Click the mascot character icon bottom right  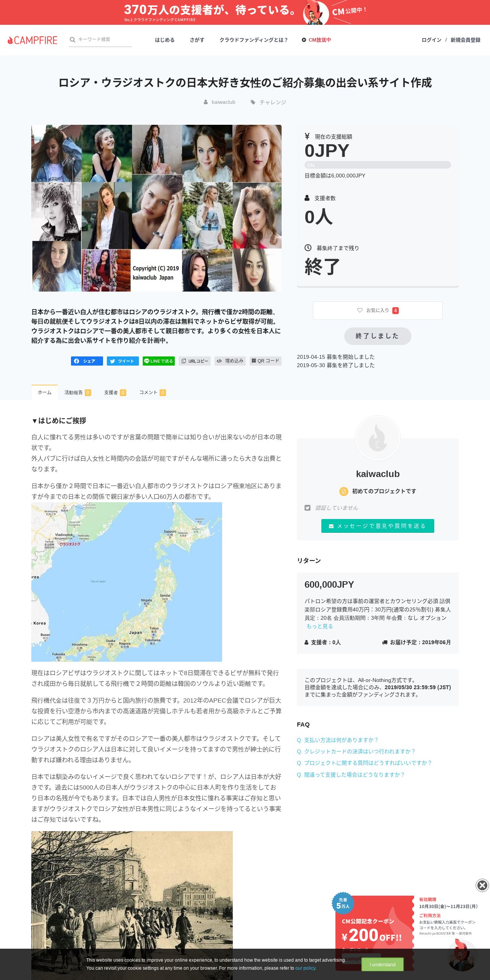tap(462, 955)
